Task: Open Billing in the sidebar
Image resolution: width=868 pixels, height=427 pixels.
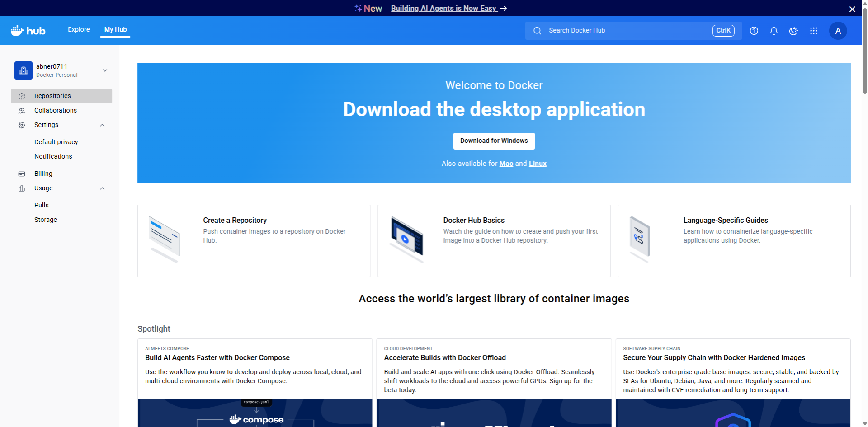Action: click(61, 174)
